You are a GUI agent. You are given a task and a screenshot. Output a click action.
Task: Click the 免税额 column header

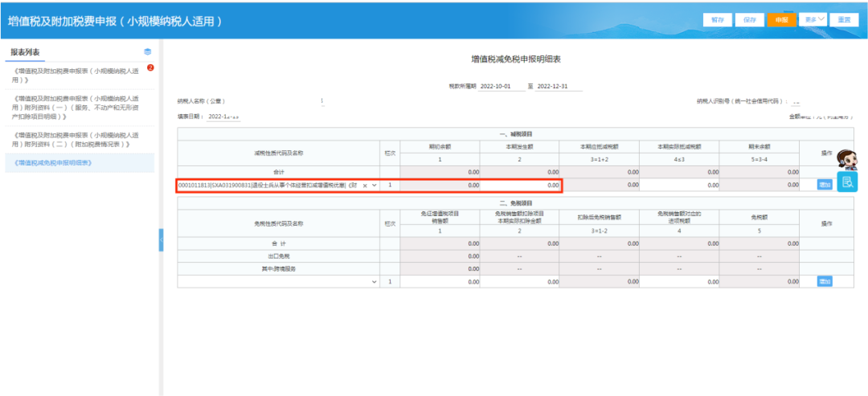[x=759, y=218]
